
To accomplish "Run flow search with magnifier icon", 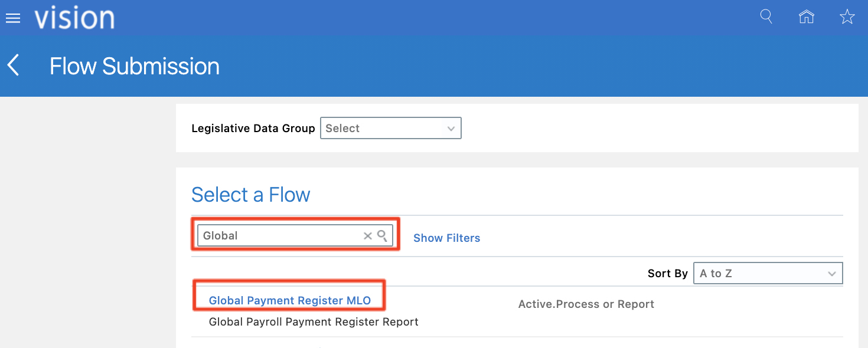I will [382, 236].
